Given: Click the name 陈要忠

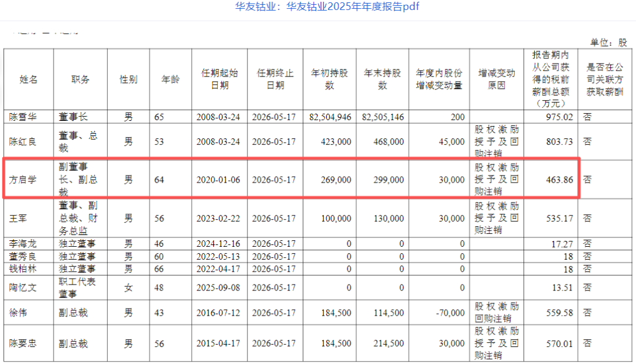Looking at the screenshot, I should click(x=23, y=344).
